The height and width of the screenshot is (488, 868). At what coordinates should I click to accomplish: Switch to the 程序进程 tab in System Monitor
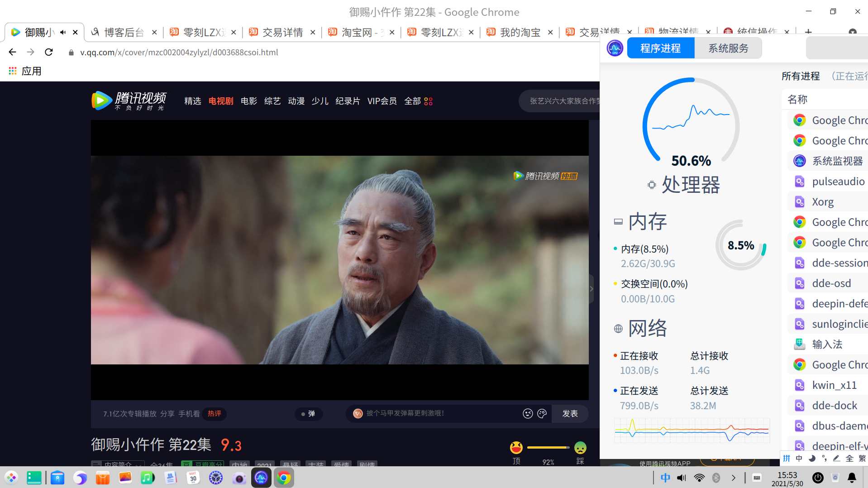tap(661, 48)
